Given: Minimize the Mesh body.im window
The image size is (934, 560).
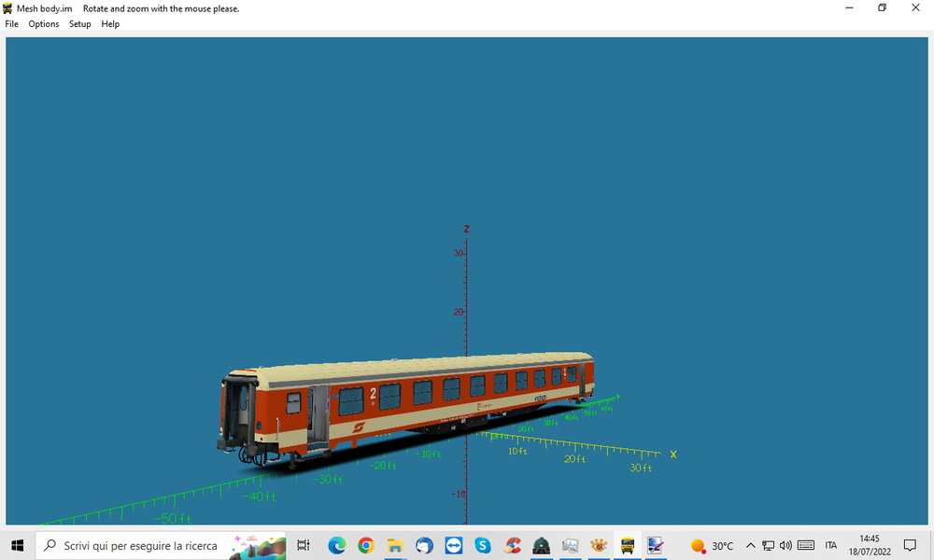Looking at the screenshot, I should pyautogui.click(x=849, y=7).
